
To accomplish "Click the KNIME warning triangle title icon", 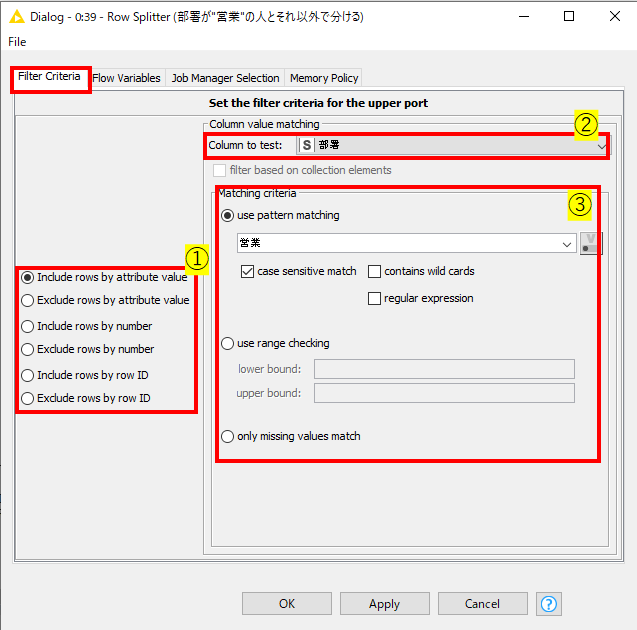I will 17,17.
